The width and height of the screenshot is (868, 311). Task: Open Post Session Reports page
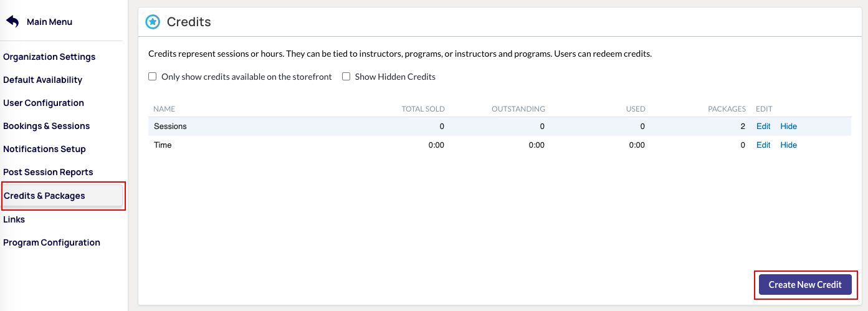click(48, 172)
